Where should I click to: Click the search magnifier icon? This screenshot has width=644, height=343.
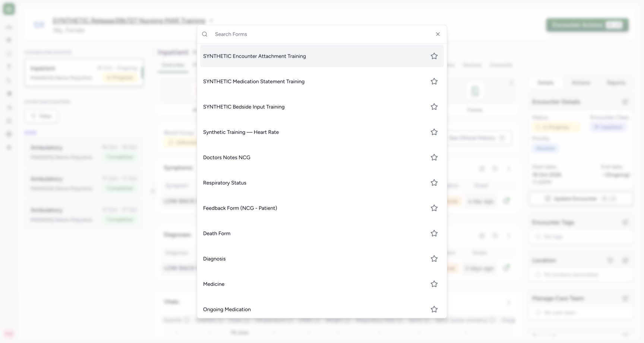click(205, 34)
